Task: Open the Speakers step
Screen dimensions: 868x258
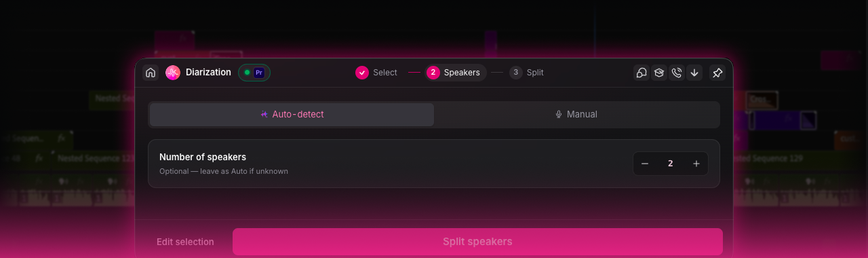Action: (455, 73)
